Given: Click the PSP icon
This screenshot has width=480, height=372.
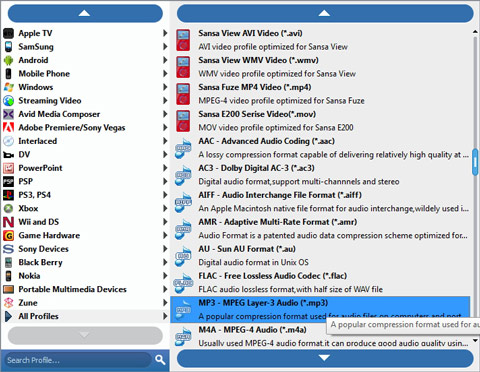Looking at the screenshot, I should tap(8, 182).
